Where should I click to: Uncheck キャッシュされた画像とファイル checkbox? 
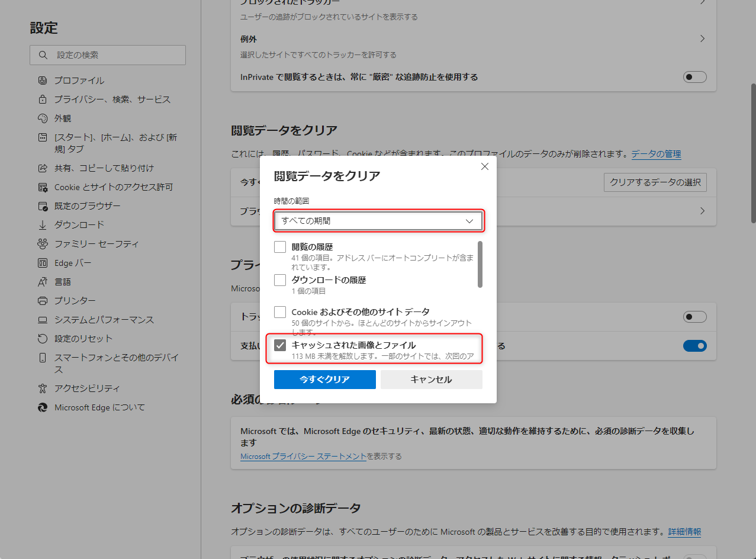click(x=280, y=345)
